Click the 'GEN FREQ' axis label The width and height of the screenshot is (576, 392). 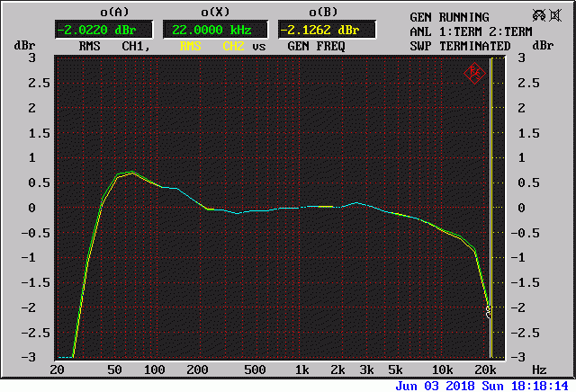(316, 47)
